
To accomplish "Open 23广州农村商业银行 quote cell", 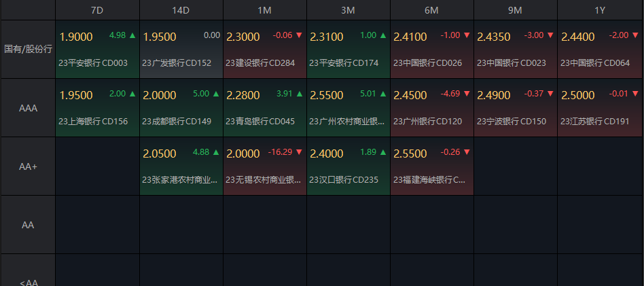I will pyautogui.click(x=348, y=108).
